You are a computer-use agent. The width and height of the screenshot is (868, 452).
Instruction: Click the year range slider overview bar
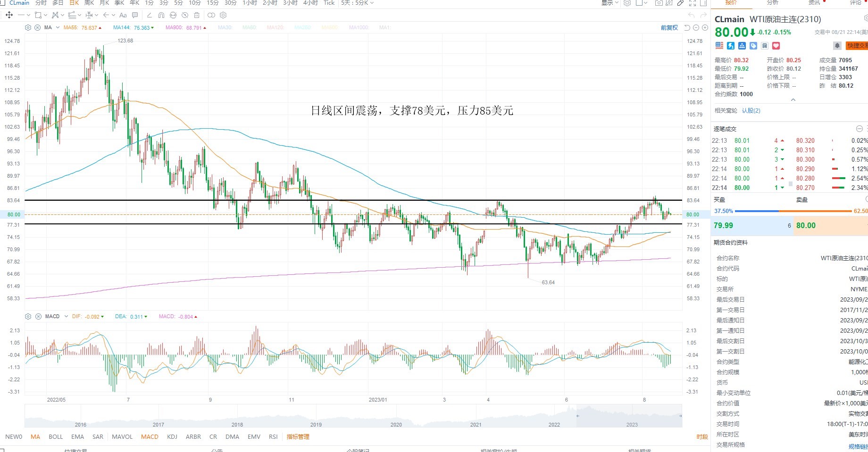pyautogui.click(x=353, y=416)
